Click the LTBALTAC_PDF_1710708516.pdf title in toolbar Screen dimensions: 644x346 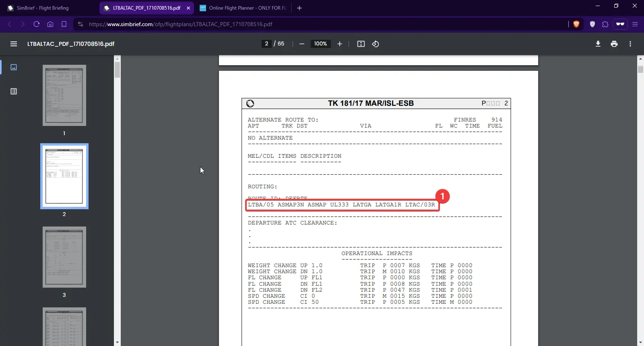(71, 44)
